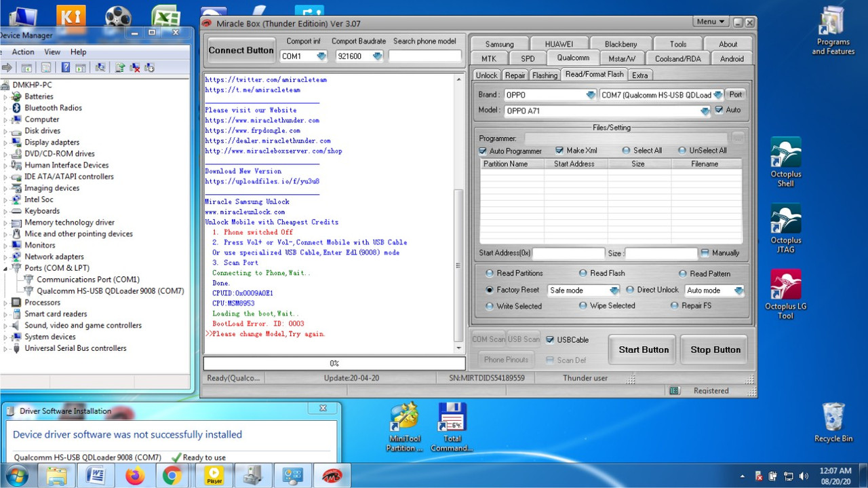Image resolution: width=868 pixels, height=488 pixels.
Task: Switch to the MTK tab
Action: tap(489, 59)
